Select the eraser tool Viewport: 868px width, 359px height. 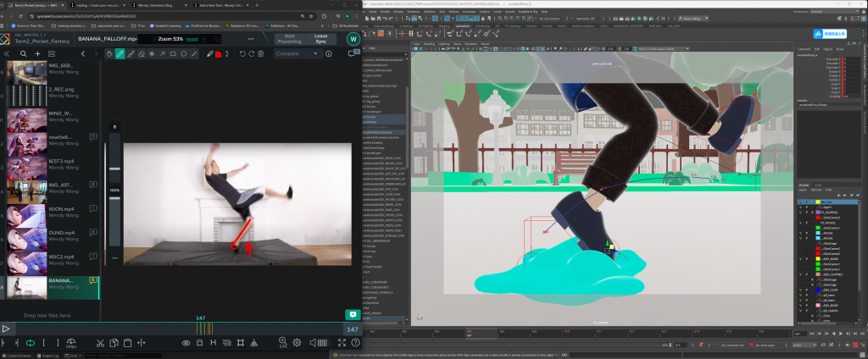(141, 53)
